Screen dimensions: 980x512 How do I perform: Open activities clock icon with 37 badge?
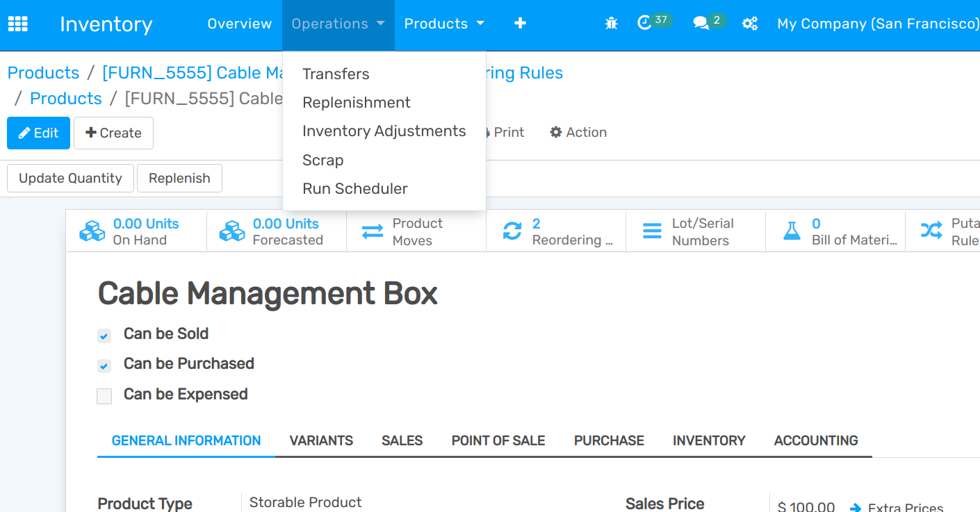click(x=645, y=23)
